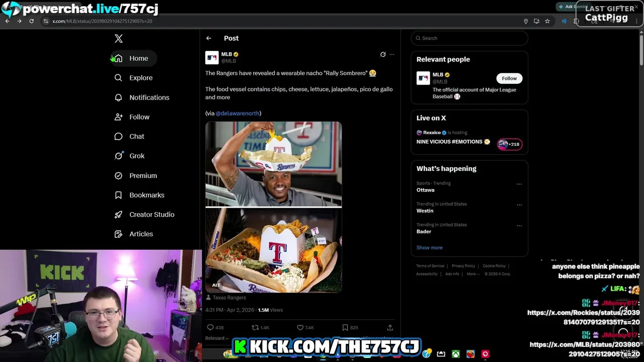The height and width of the screenshot is (362, 644).
Task: Click the Bookmarks ribbon icon
Action: (118, 195)
